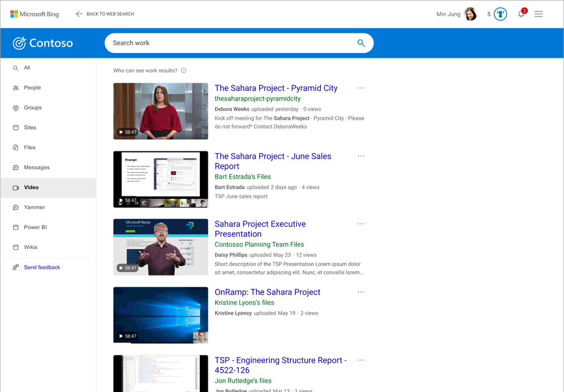Viewport: 564px width, 392px height.
Task: Click Bart Estrada's Files source link
Action: [243, 177]
